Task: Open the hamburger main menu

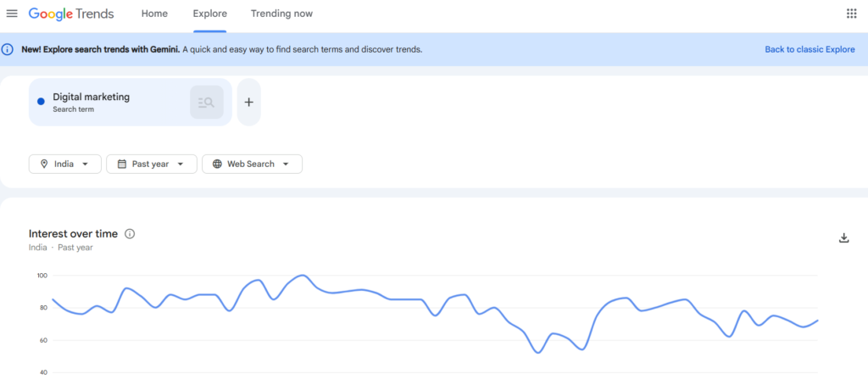Action: point(12,14)
